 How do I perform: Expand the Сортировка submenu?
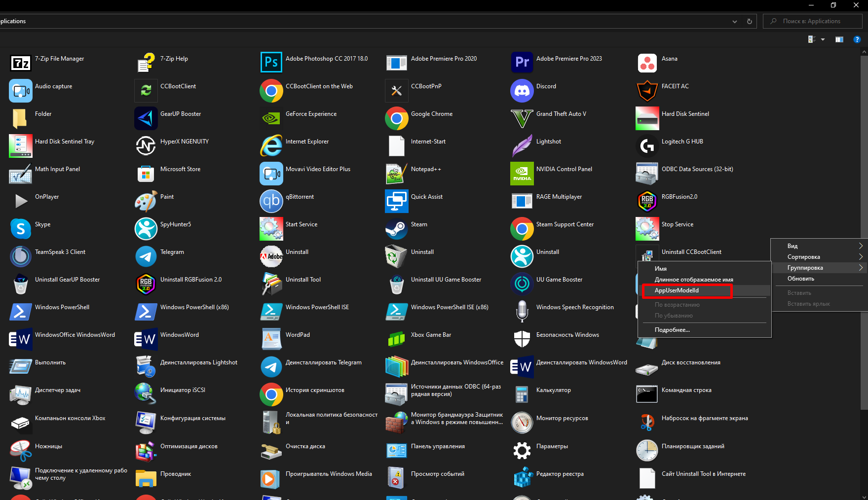819,257
